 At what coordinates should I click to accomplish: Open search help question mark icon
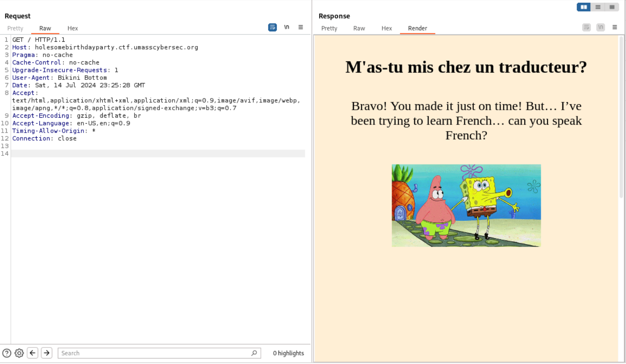point(7,353)
